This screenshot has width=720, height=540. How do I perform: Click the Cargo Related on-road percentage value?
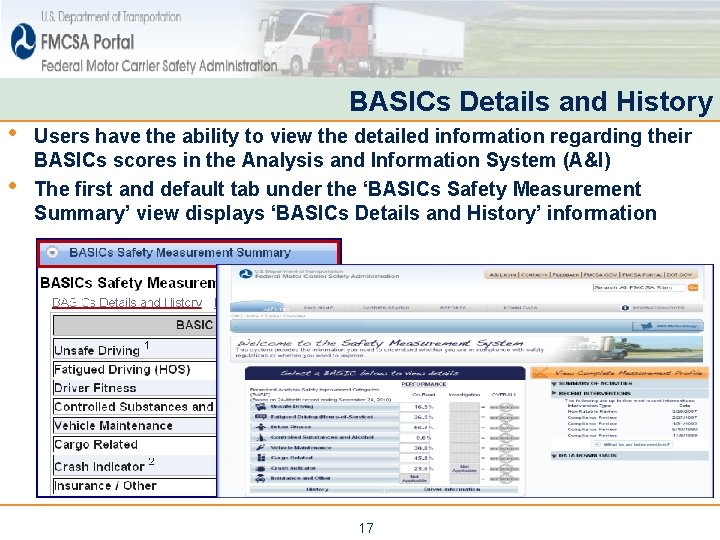pos(424,458)
